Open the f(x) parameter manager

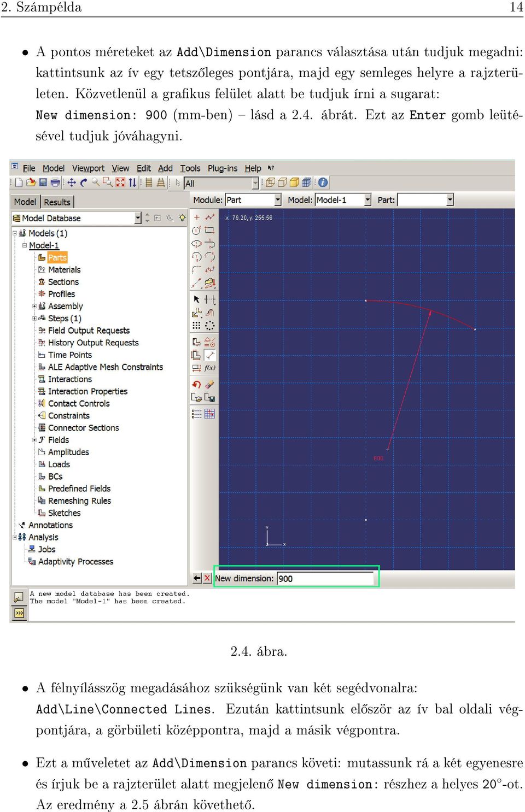coord(210,368)
